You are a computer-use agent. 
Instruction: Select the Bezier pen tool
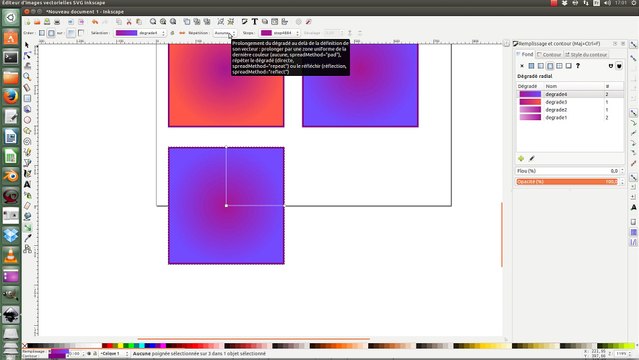tap(27, 163)
